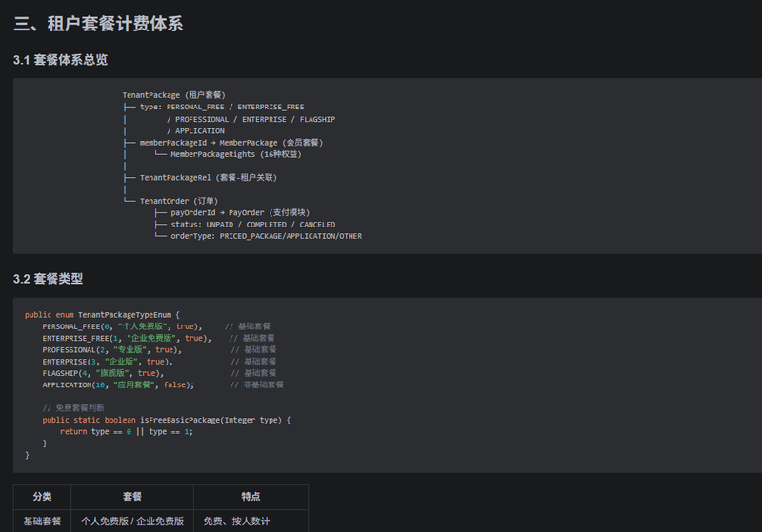Click the 特点 table header
Screen dimensions: 762x532
251,497
